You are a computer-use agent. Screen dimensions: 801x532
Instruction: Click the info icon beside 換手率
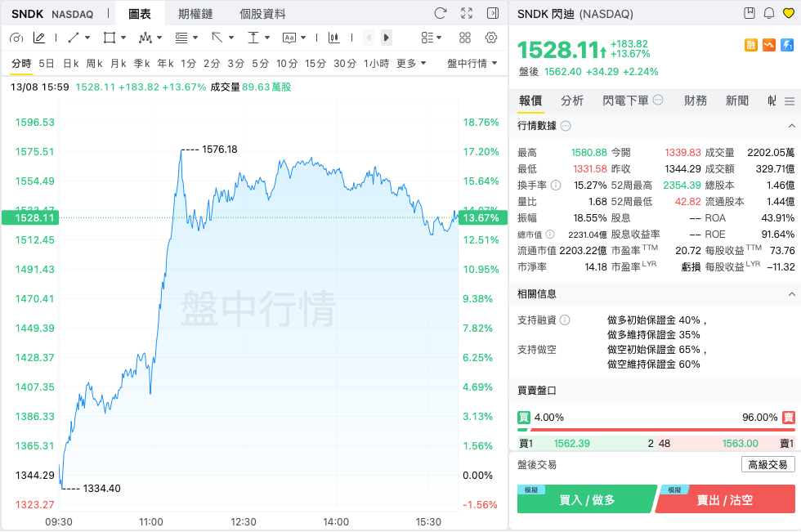[556, 186]
